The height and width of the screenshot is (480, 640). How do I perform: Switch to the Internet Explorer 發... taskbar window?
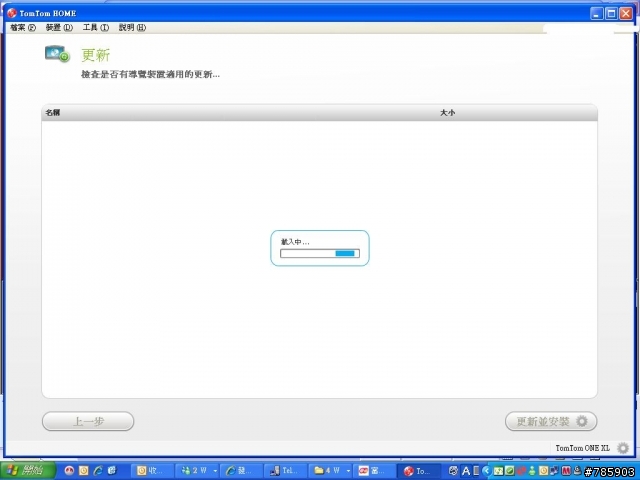[242, 471]
